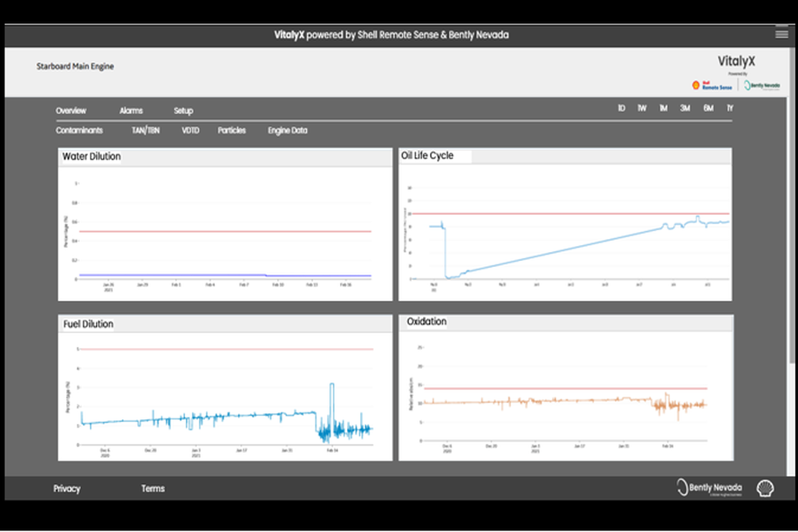
Task: Click the Water Dilution panel title
Action: click(x=92, y=156)
